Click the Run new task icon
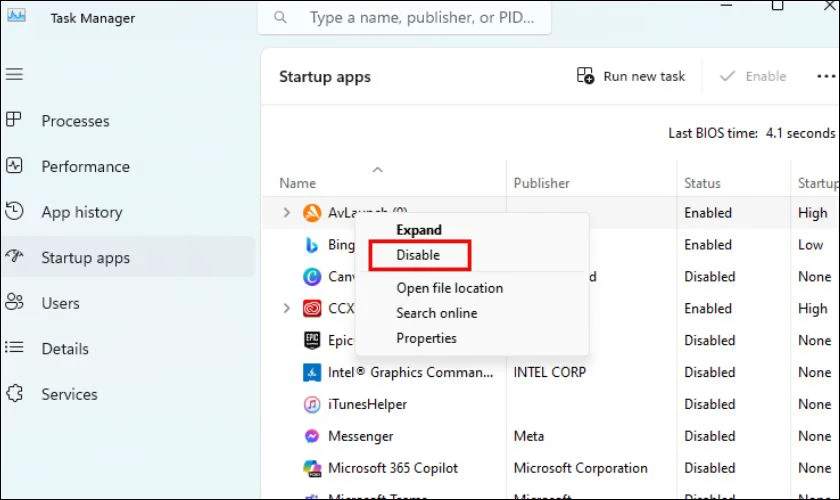The height and width of the screenshot is (500, 840). 585,76
